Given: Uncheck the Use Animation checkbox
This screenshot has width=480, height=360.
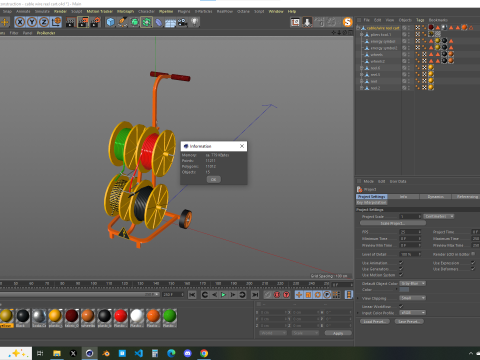Looking at the screenshot, I should (401, 263).
